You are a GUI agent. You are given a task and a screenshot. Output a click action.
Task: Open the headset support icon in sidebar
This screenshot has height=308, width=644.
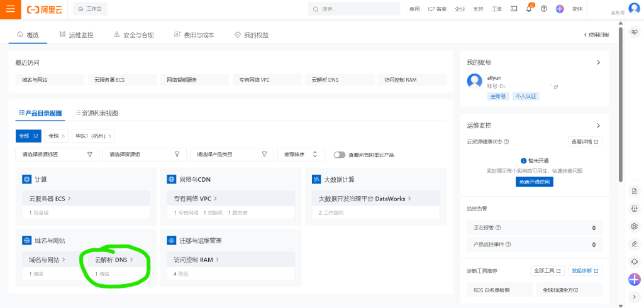tap(634, 261)
